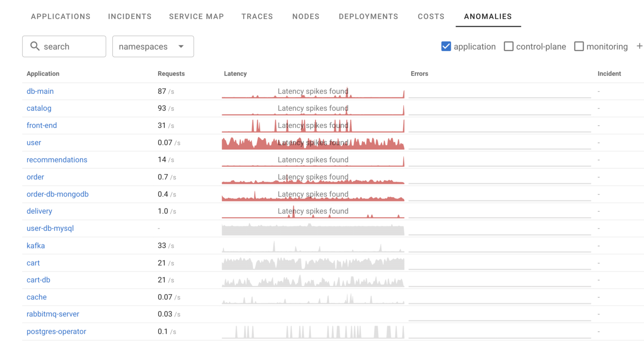Open the db-main application
This screenshot has width=644, height=347.
[40, 91]
